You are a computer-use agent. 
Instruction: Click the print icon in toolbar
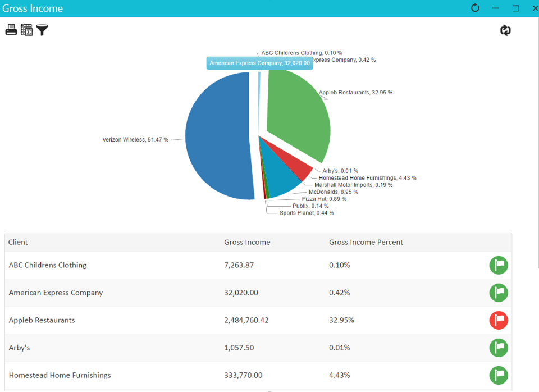[11, 30]
